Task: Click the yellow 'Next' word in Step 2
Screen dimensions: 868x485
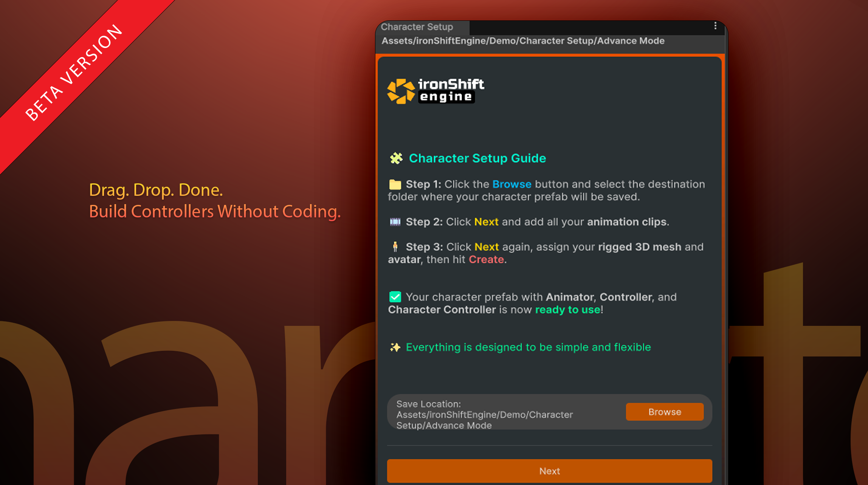Action: tap(486, 222)
